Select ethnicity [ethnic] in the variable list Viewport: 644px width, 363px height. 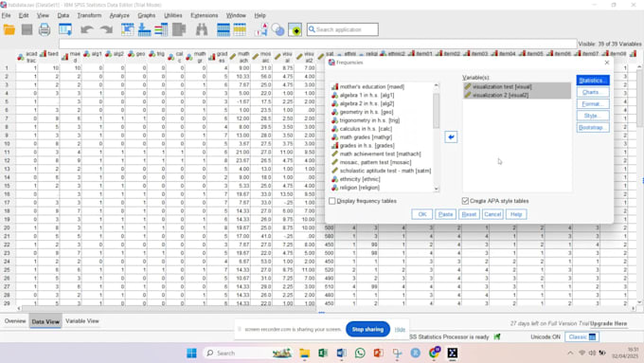click(x=360, y=179)
